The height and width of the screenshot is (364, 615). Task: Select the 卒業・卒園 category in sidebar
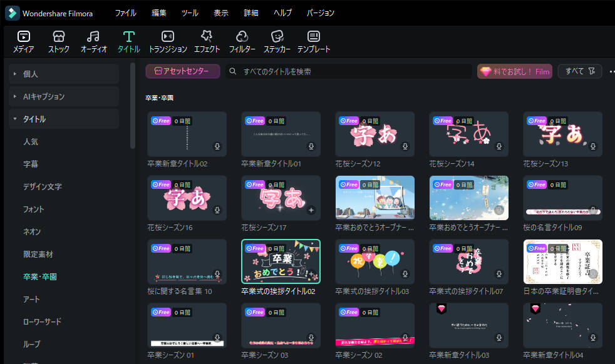point(39,276)
